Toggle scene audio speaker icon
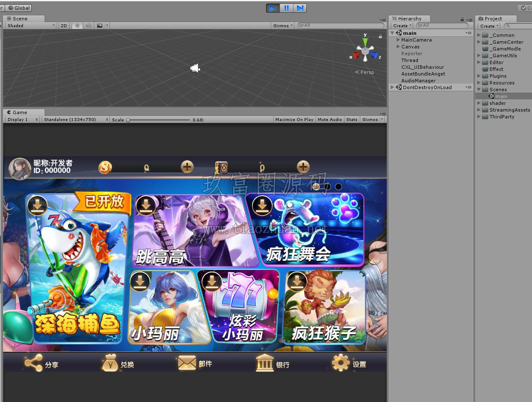 click(x=88, y=25)
